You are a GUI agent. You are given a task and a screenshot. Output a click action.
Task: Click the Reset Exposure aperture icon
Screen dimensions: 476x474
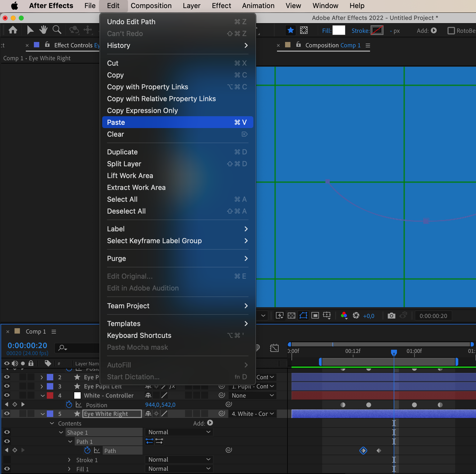pos(356,315)
